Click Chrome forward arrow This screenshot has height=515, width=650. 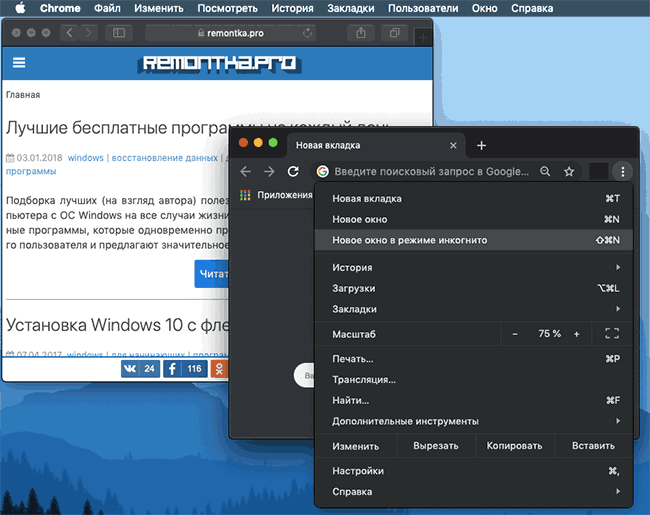point(269,171)
